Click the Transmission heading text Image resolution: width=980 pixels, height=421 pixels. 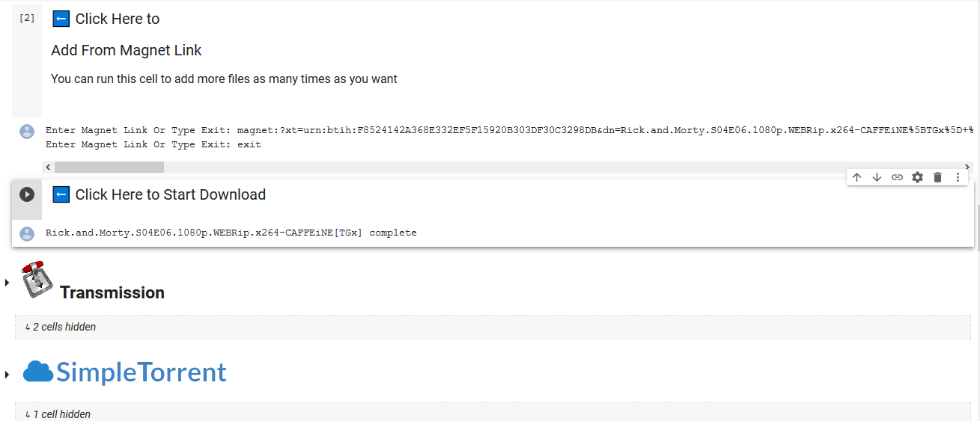[112, 292]
